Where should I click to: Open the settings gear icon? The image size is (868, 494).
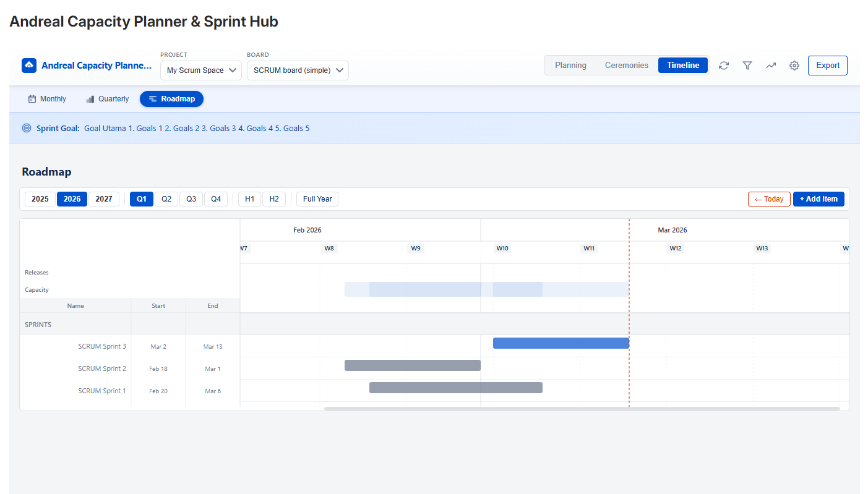click(x=794, y=65)
